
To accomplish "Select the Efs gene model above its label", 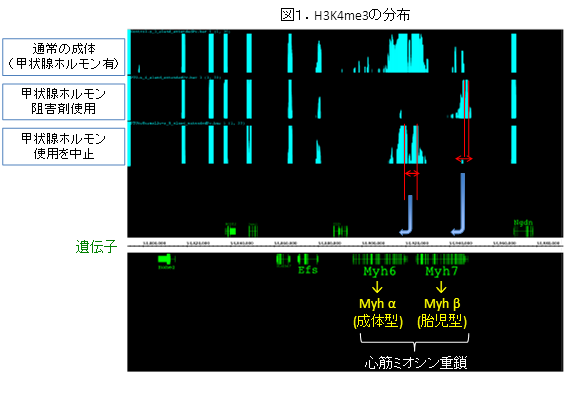I will pos(308,259).
